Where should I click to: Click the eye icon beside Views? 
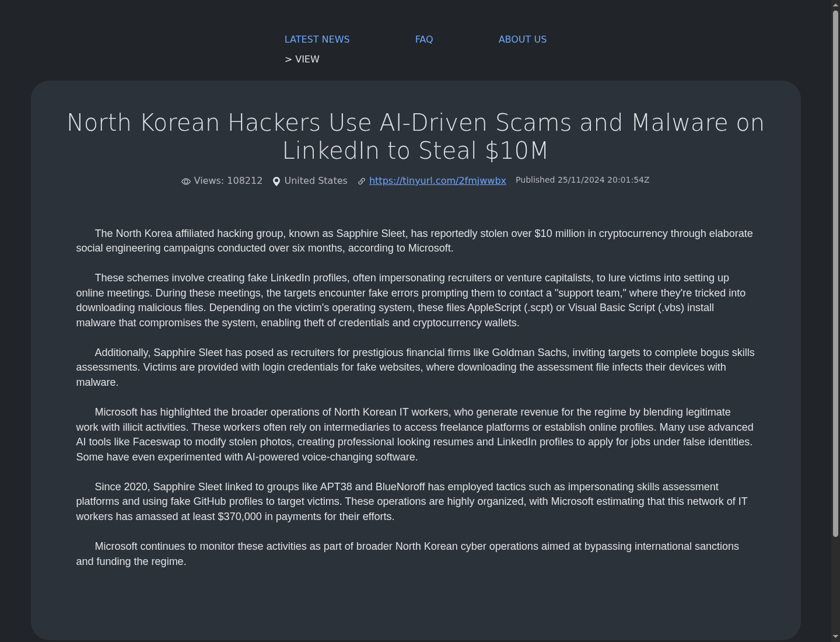186,182
